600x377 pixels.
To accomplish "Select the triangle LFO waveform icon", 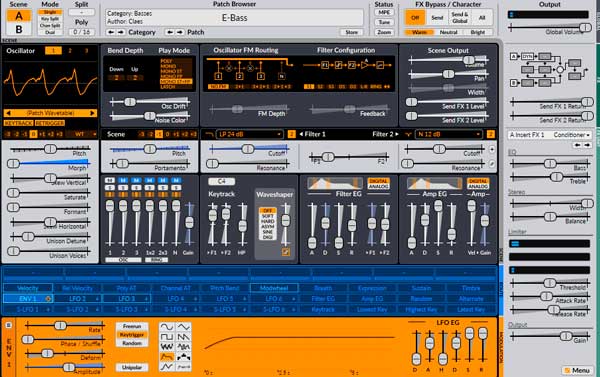I will [x=184, y=326].
